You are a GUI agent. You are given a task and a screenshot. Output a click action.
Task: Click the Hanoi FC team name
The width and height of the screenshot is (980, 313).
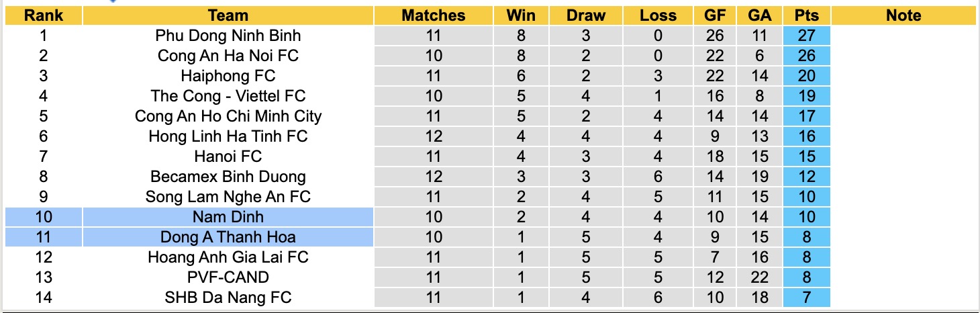click(228, 156)
